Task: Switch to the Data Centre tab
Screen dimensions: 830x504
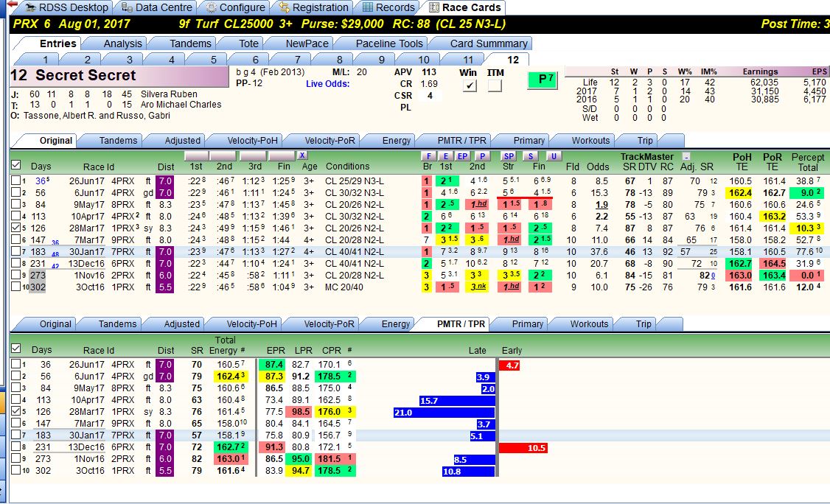Action: click(157, 7)
